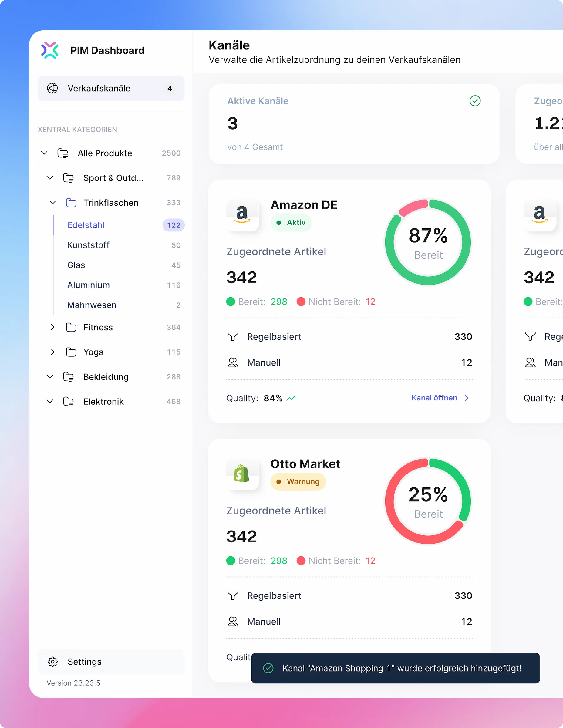Click the Quality trend arrow icon
This screenshot has height=728, width=563.
[x=291, y=398]
